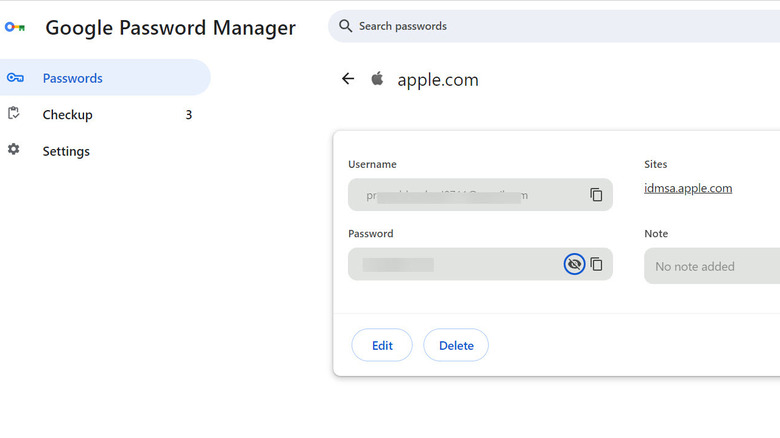Click the magnifier icon in search bar

(346, 26)
